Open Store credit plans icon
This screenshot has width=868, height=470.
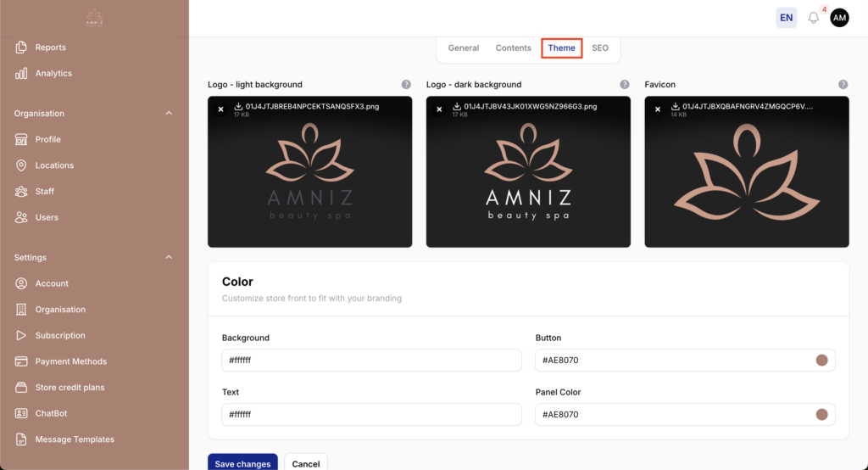pyautogui.click(x=21, y=388)
